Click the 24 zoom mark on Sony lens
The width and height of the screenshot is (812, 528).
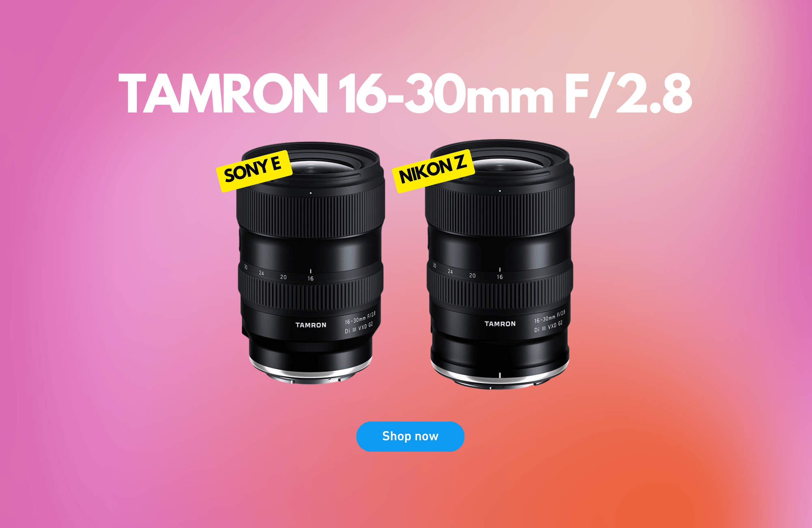coord(261,273)
